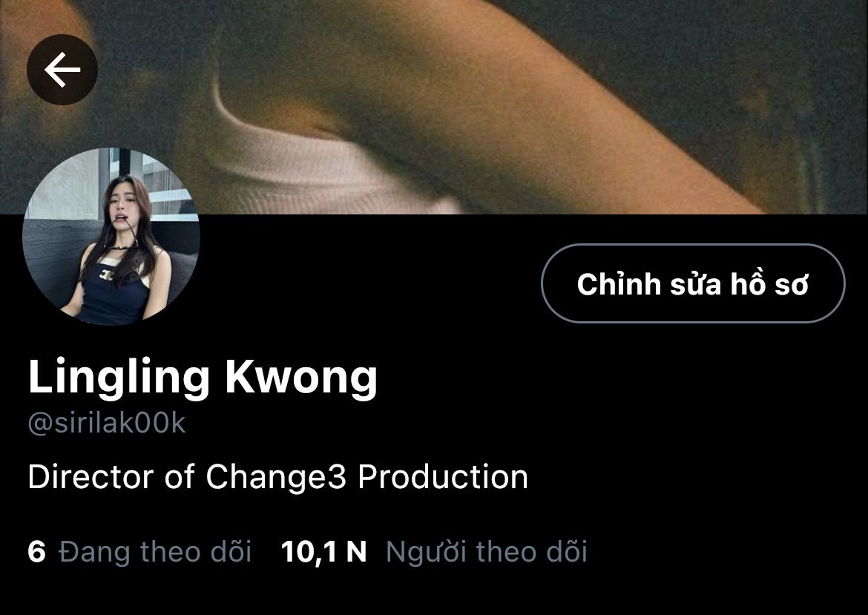Open the Đang theo dõi following list
The image size is (868, 615).
(155, 552)
